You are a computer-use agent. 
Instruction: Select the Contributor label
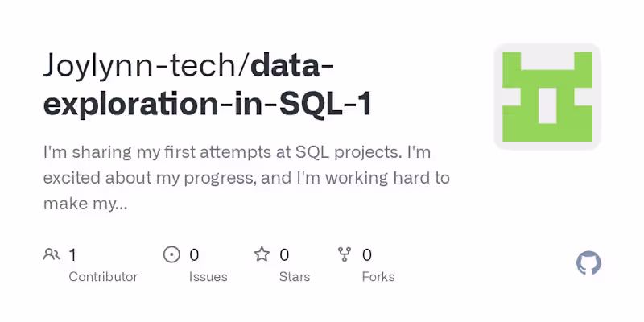coord(103,277)
